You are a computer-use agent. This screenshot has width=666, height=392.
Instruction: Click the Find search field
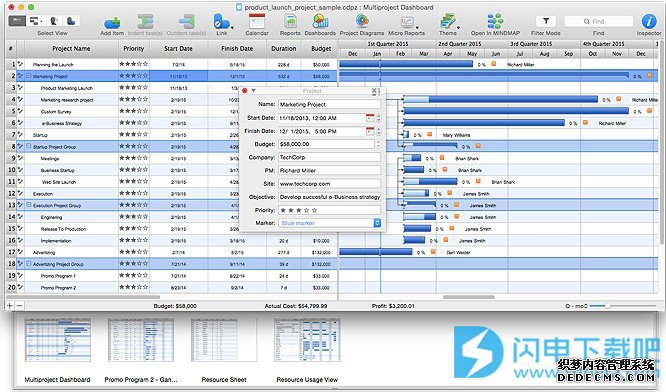pyautogui.click(x=598, y=21)
